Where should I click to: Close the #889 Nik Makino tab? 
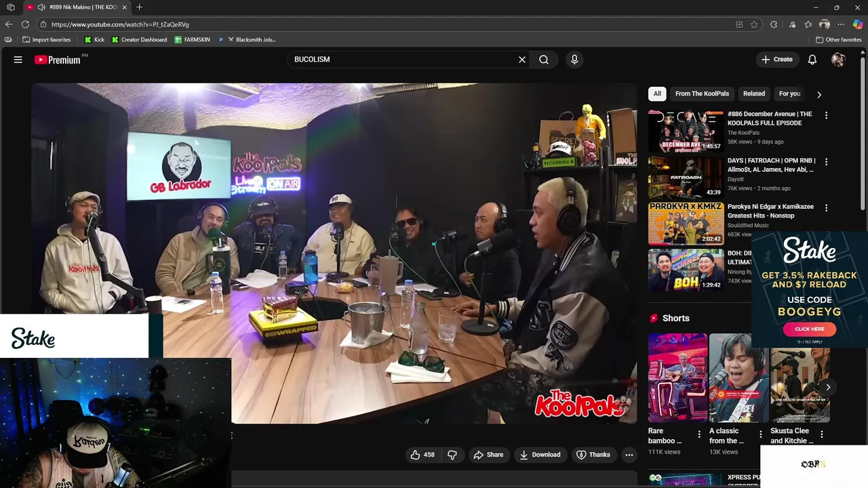(124, 7)
